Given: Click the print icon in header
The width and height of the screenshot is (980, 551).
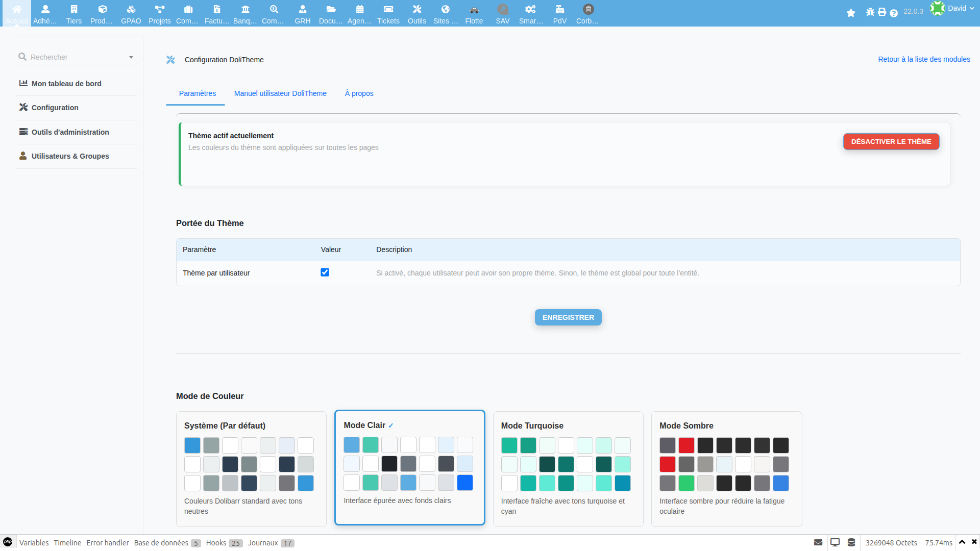Looking at the screenshot, I should [x=882, y=12].
